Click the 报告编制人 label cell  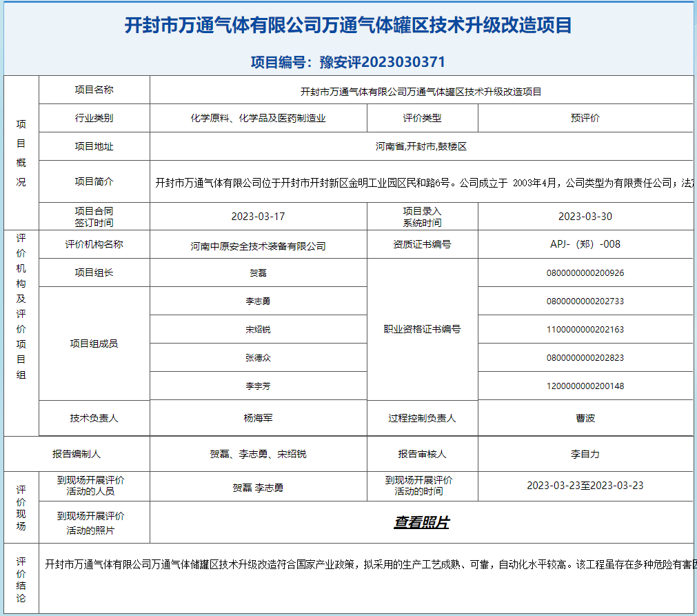coord(77,454)
